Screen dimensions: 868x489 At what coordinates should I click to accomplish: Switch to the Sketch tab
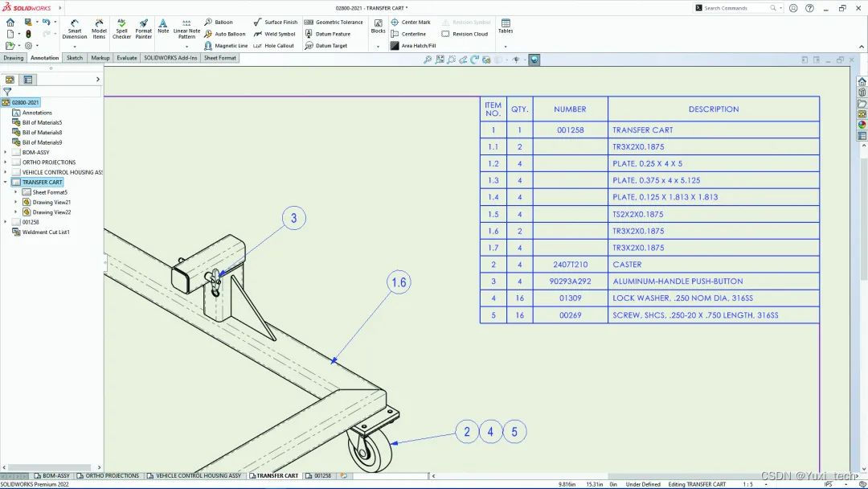pos(74,57)
